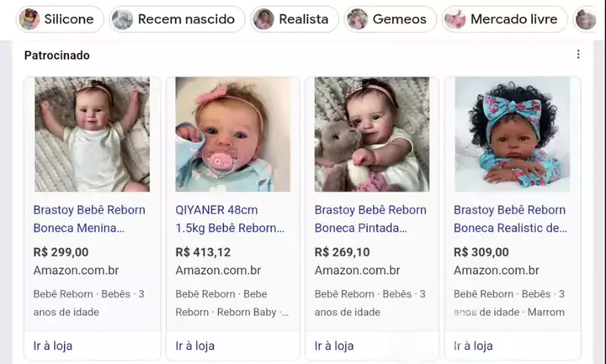This screenshot has height=364, width=606.
Task: Open the three-dot sponsored options menu
Action: 578,55
